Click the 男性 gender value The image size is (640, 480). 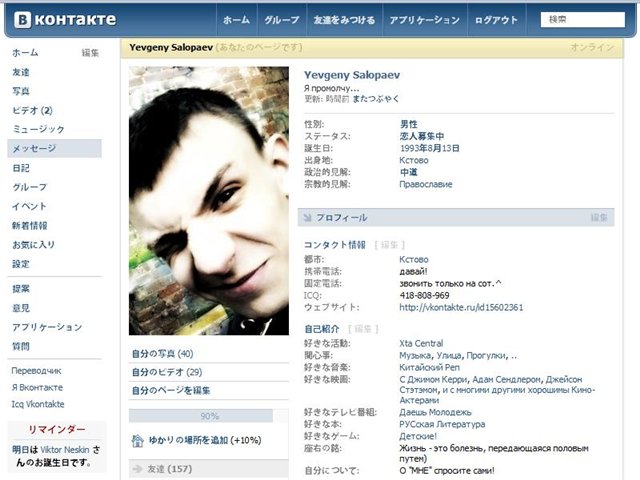[409, 124]
